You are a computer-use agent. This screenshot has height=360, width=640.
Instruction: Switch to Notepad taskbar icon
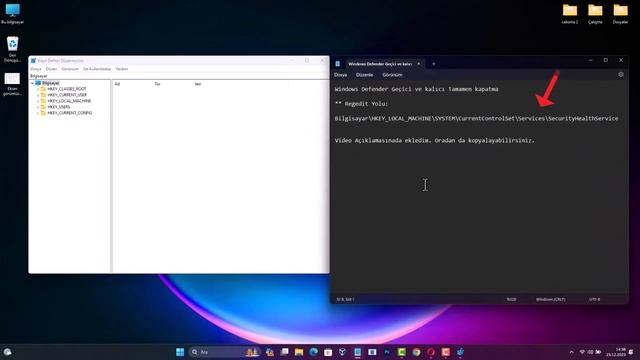(x=358, y=352)
